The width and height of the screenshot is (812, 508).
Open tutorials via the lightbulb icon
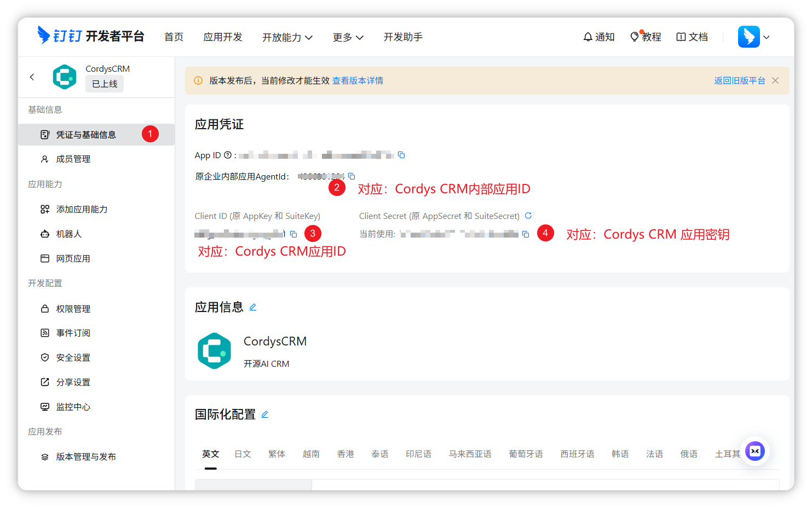[635, 37]
